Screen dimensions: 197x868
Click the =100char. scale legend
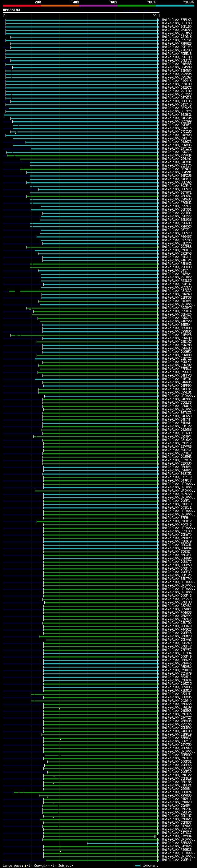pos(146,865)
